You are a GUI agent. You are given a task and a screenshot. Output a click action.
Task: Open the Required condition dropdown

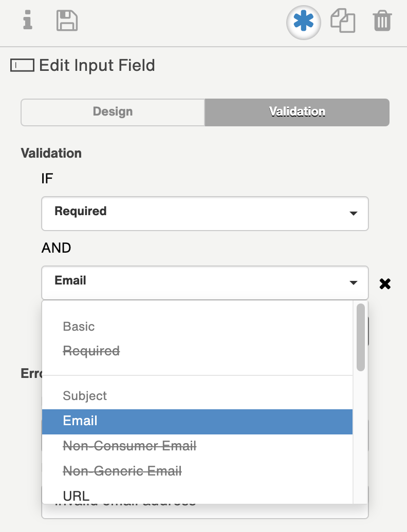[205, 214]
